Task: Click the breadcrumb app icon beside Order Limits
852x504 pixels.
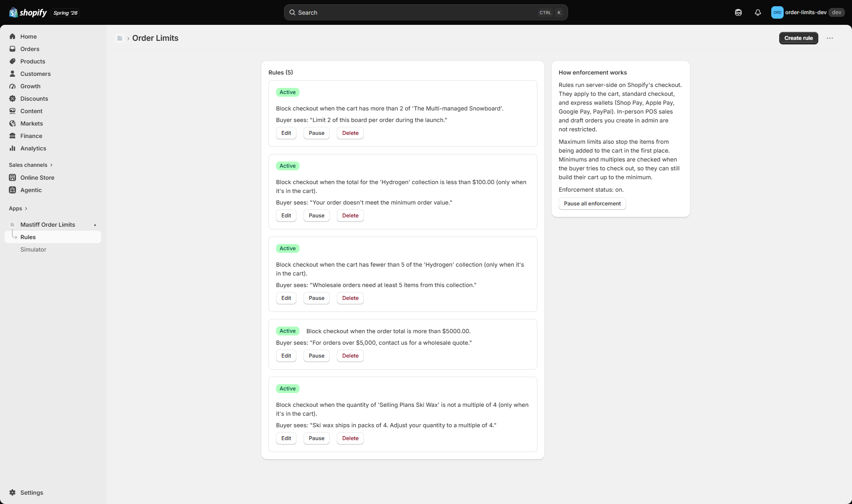Action: (120, 38)
